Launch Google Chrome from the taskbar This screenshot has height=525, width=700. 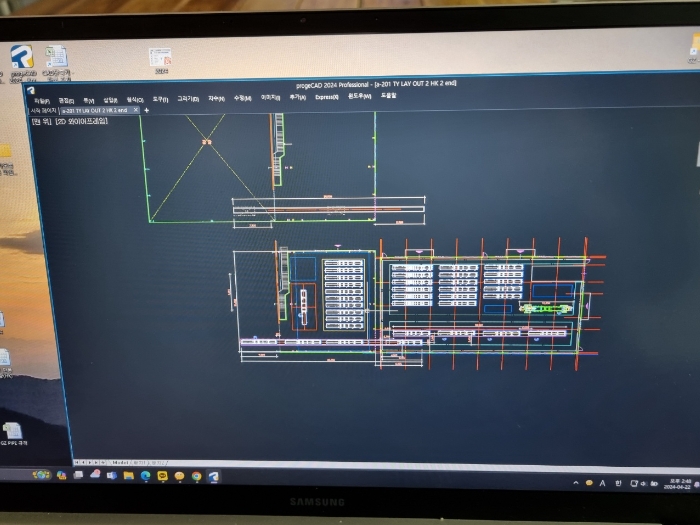196,476
